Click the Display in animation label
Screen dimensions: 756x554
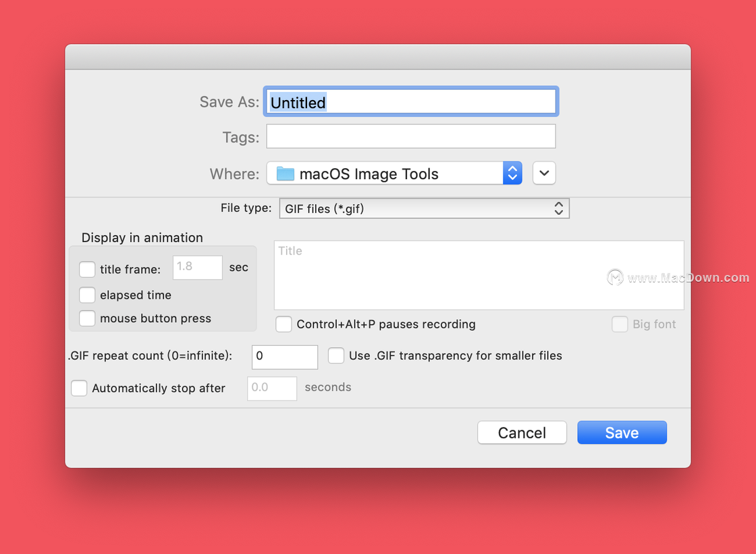coord(142,237)
